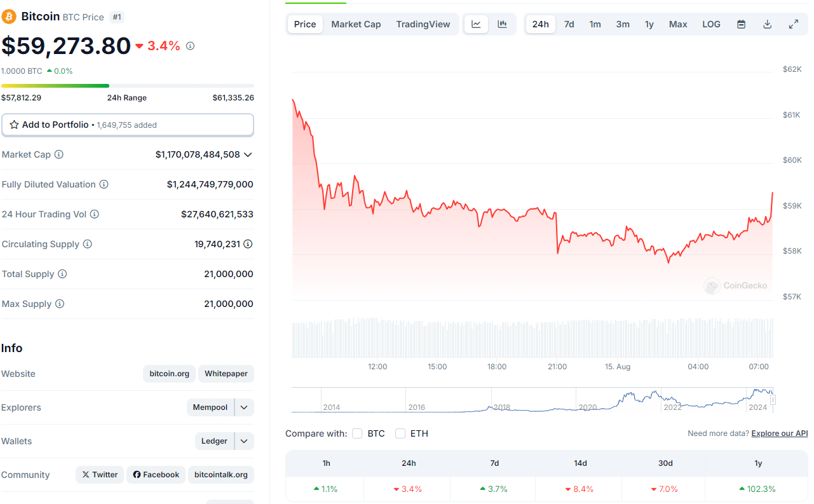Enable the BTC comparison checkbox
Image resolution: width=814 pixels, height=504 pixels.
click(357, 433)
